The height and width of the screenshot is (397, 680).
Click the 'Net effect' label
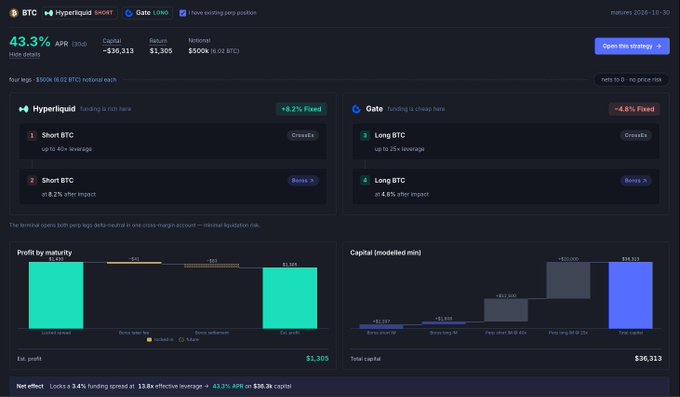(x=30, y=386)
